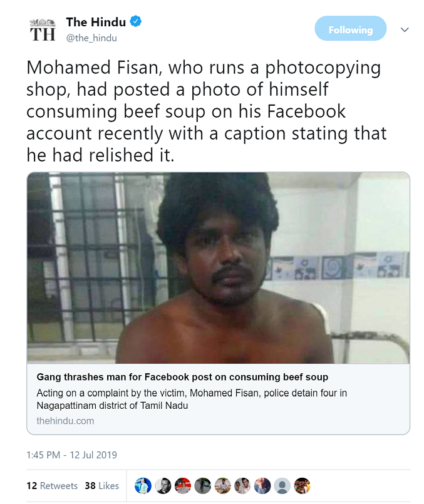Click the article description about Nagapattinam
This screenshot has height=504, width=424.
tap(191, 399)
